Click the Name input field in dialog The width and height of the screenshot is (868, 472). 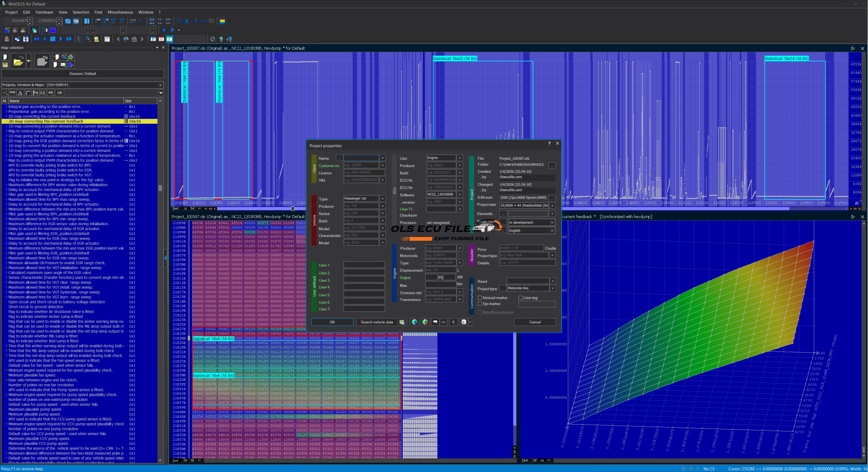point(361,158)
